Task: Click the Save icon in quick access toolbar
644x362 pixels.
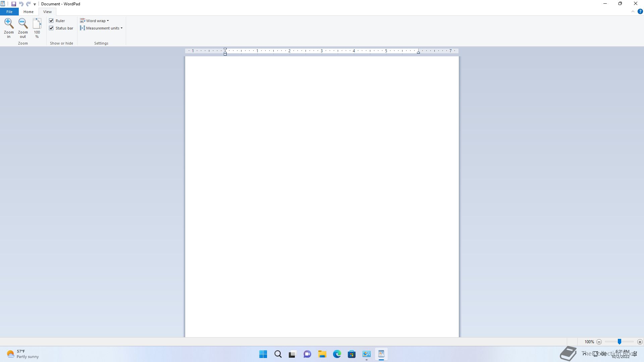Action: point(14,4)
